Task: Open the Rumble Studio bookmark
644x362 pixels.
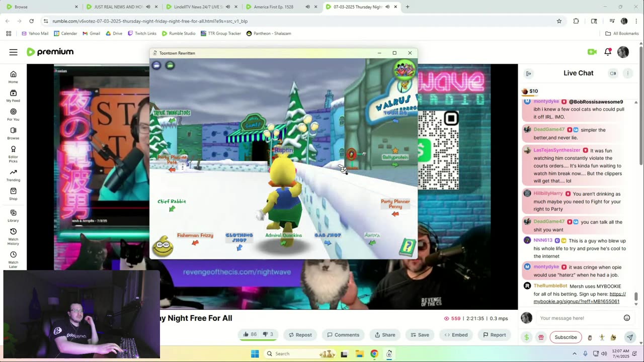Action: tap(179, 33)
